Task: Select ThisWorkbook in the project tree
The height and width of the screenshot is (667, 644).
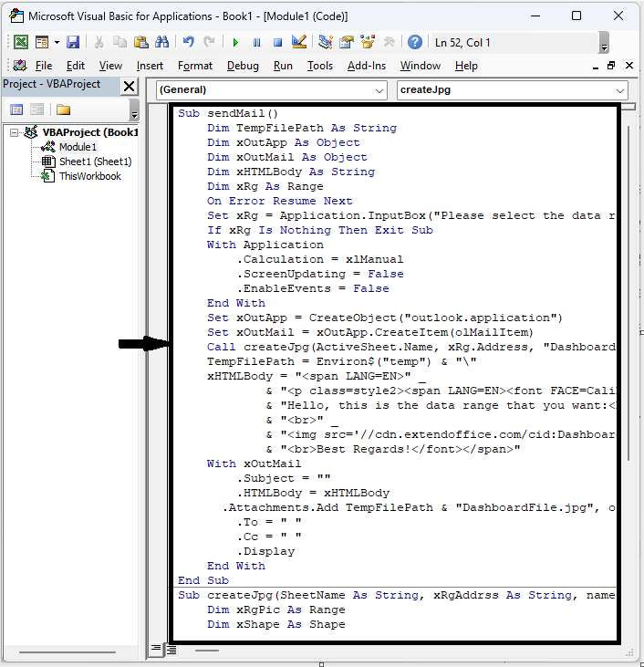Action: click(89, 176)
